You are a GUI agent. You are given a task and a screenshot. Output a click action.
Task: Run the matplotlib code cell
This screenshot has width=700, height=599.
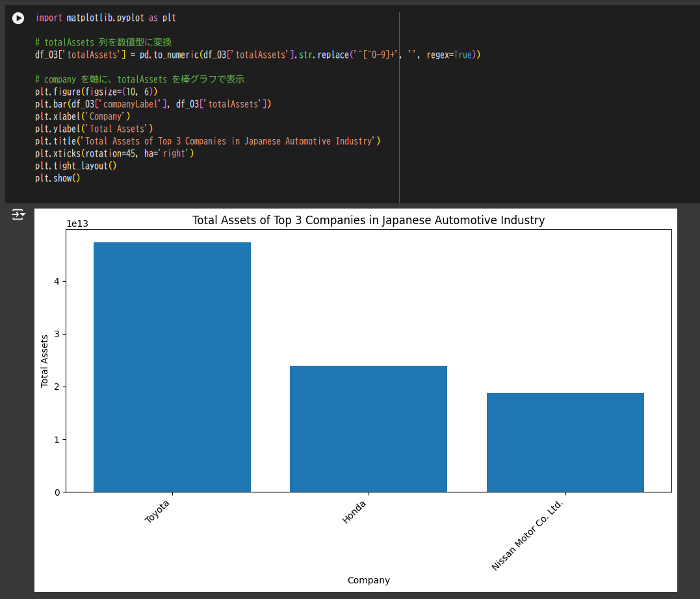(x=18, y=18)
